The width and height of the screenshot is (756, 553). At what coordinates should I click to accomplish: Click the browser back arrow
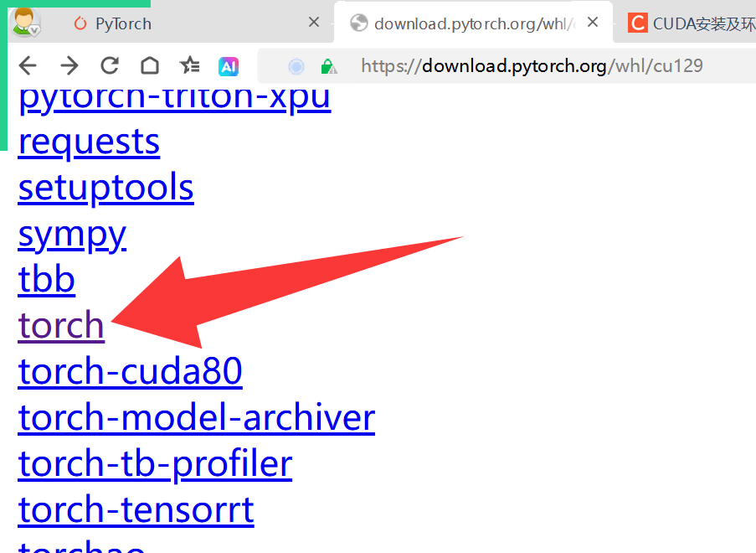pos(28,65)
